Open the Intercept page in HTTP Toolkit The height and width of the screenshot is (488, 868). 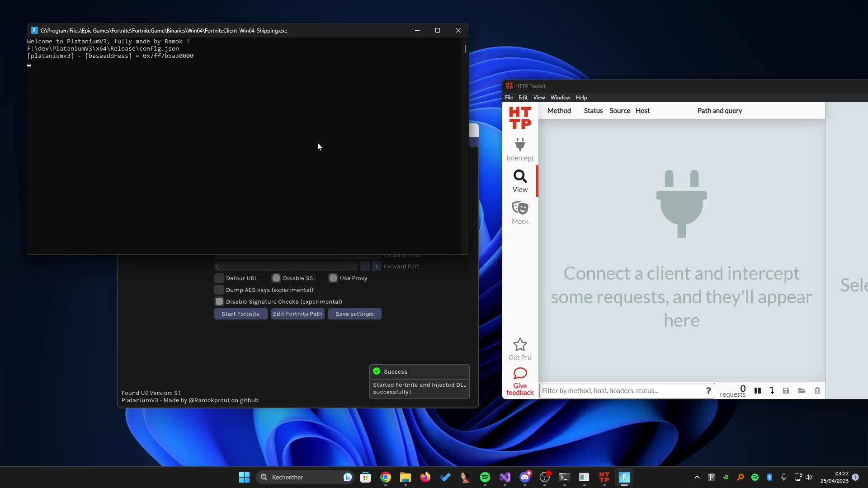520,150
